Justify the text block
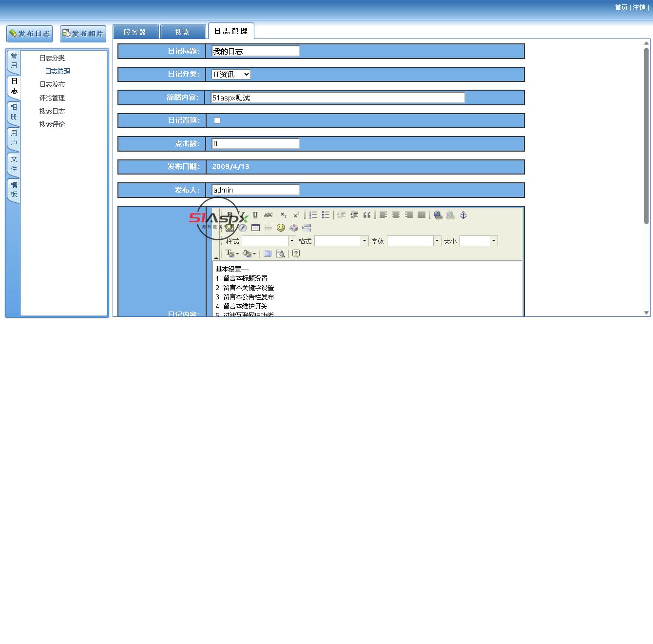This screenshot has height=644, width=653. tap(422, 215)
